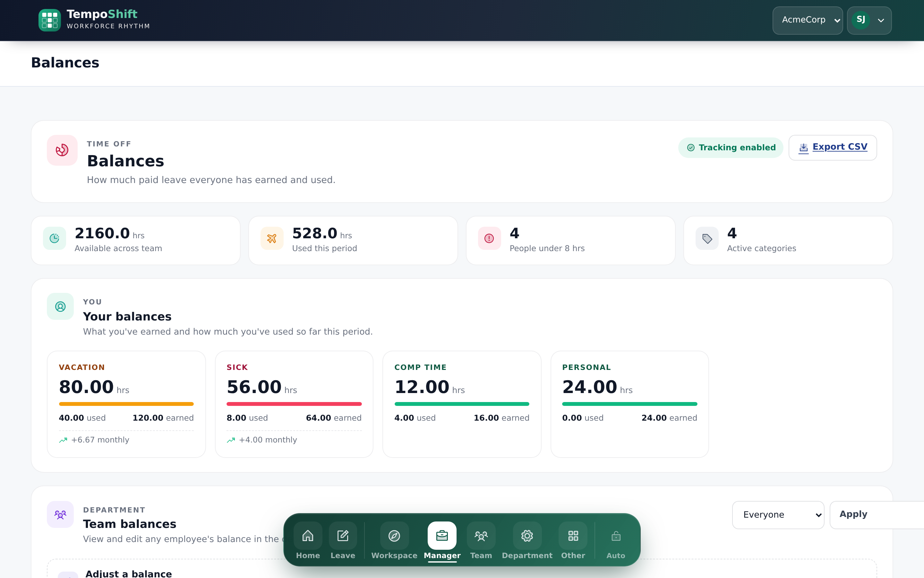
Task: Open the AcmeCorp organization dropdown
Action: [808, 20]
